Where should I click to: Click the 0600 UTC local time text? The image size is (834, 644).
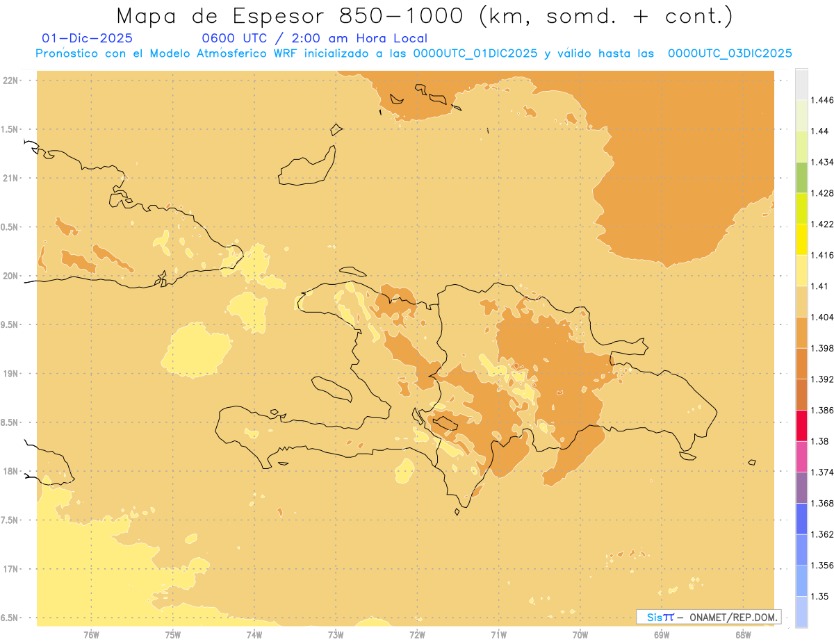coord(314,38)
